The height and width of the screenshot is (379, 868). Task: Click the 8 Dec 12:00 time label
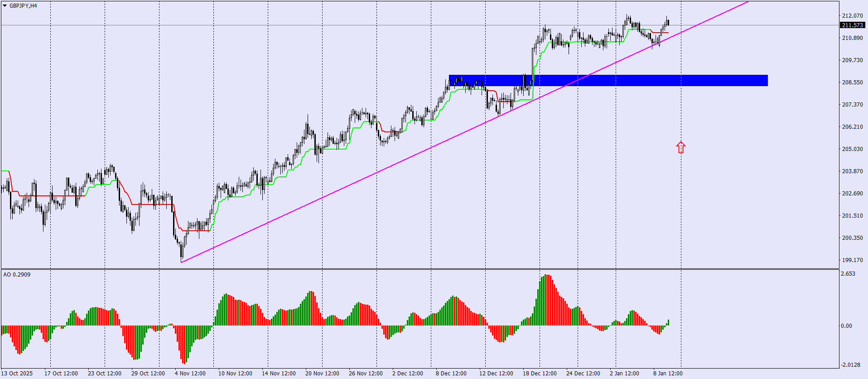point(451,374)
